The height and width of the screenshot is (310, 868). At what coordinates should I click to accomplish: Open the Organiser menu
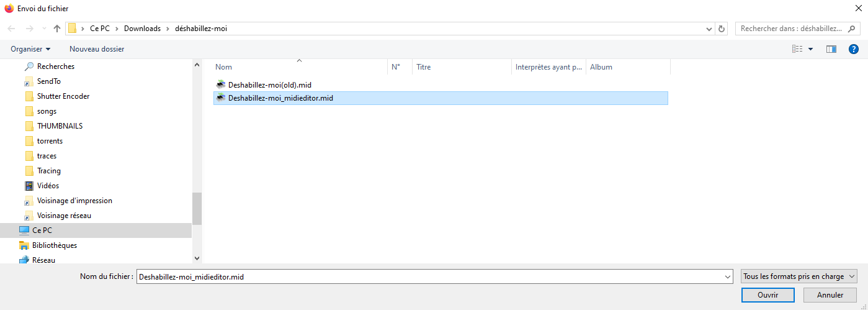(30, 48)
